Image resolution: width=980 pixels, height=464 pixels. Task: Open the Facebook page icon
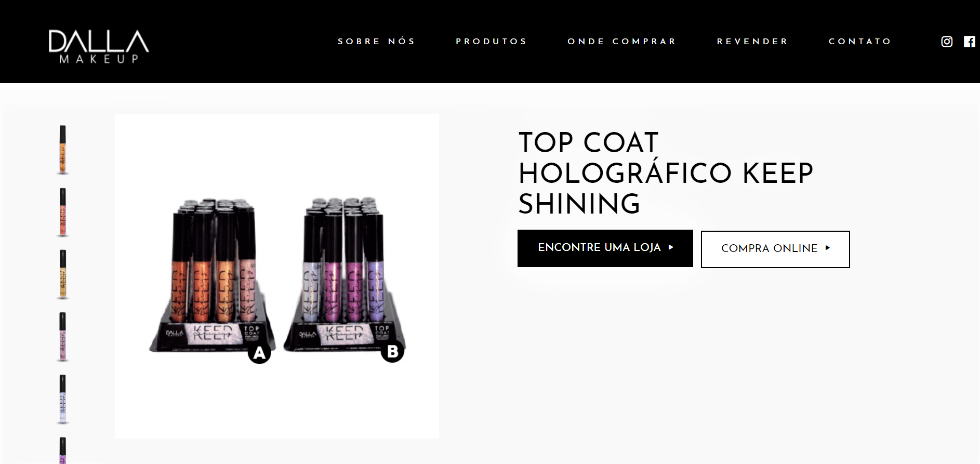click(970, 42)
